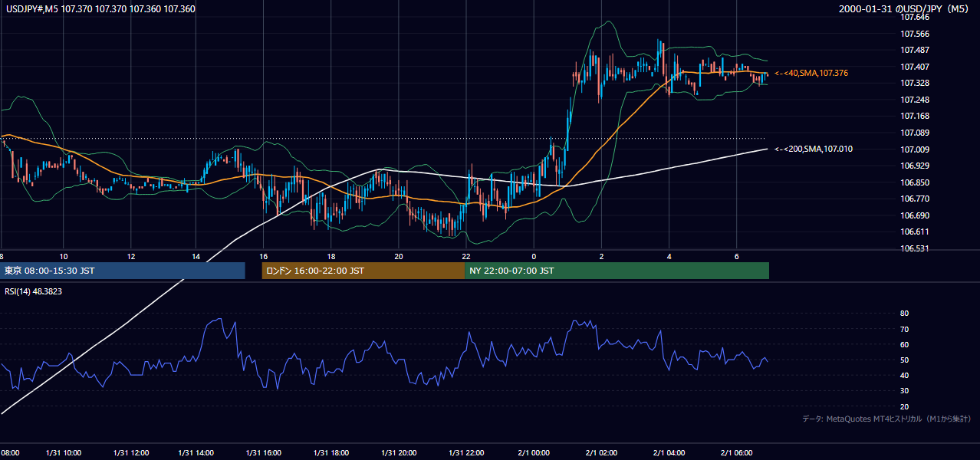
Task: Click the RSI scale value 80
Action: point(904,314)
